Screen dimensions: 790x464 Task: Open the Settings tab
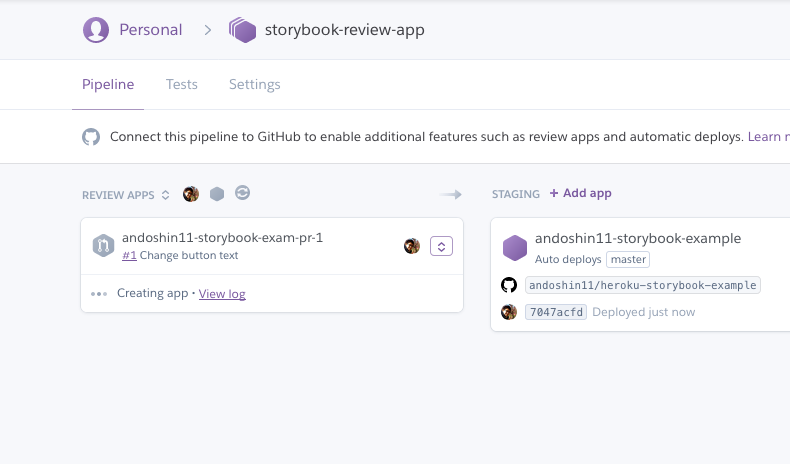click(254, 84)
